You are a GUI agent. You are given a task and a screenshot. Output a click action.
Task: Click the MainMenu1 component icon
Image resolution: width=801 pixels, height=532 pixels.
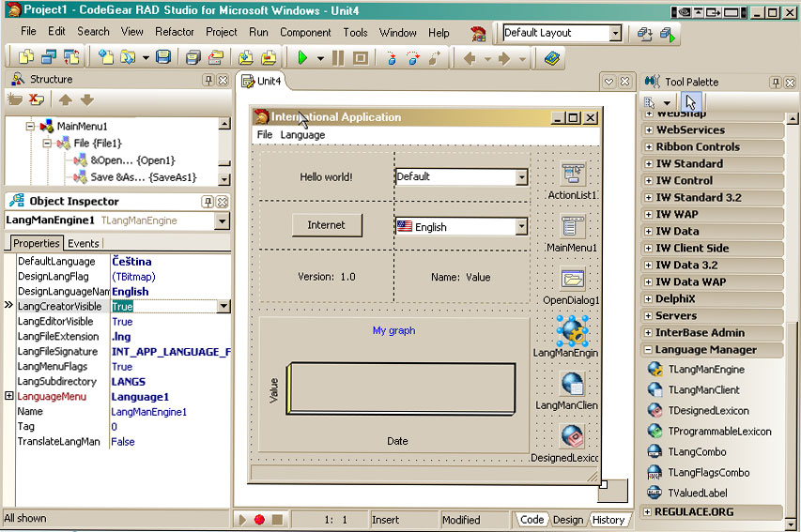pos(573,227)
